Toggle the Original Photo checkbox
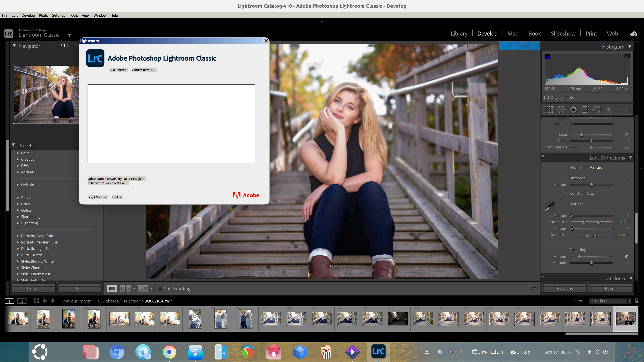The image size is (644, 362). coord(547,97)
